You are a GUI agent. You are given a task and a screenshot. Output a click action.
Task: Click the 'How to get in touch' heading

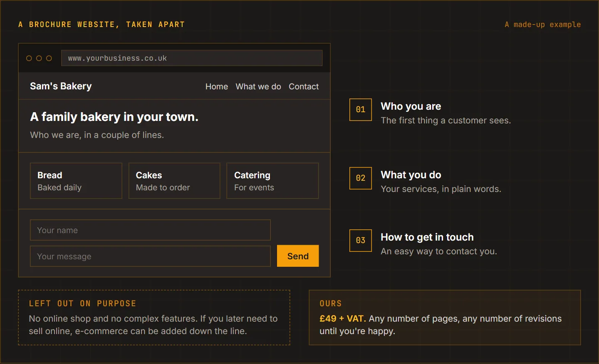(427, 237)
